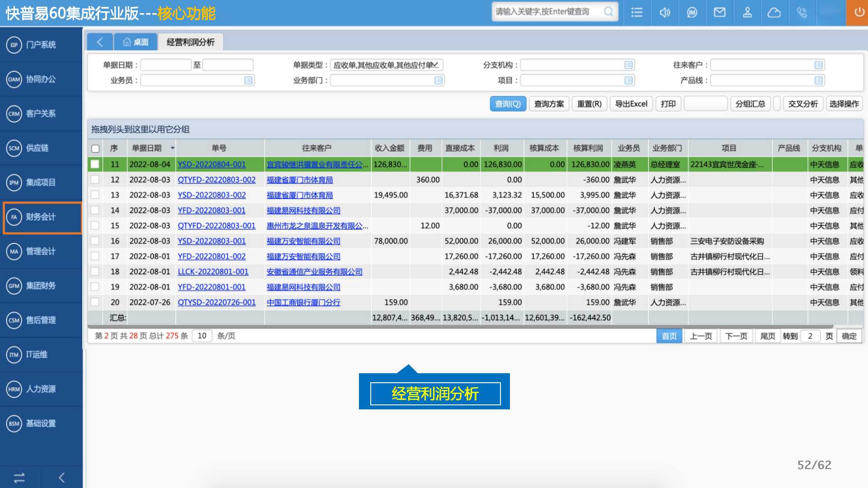Image resolution: width=868 pixels, height=488 pixels.
Task: Expand the 单据日期 column sort arrow
Action: pos(172,148)
